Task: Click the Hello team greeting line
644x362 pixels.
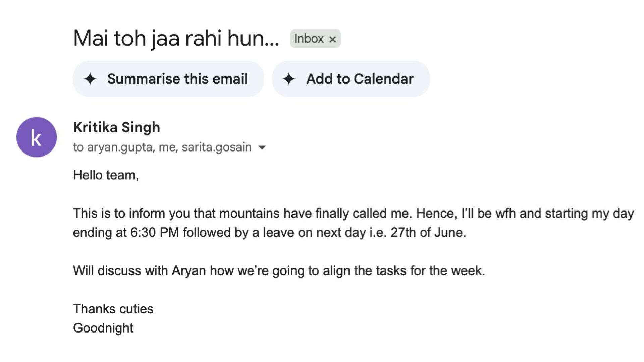Action: click(x=106, y=175)
